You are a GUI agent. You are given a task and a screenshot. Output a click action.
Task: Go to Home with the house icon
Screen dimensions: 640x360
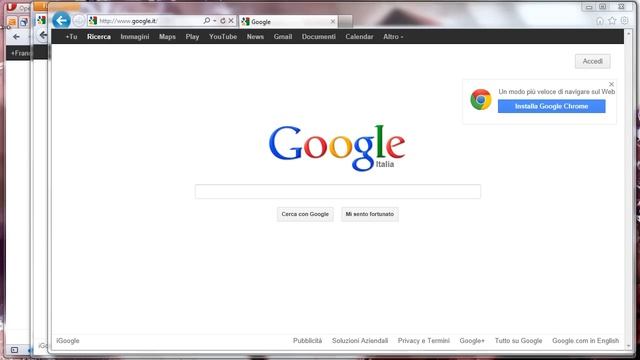coord(600,21)
